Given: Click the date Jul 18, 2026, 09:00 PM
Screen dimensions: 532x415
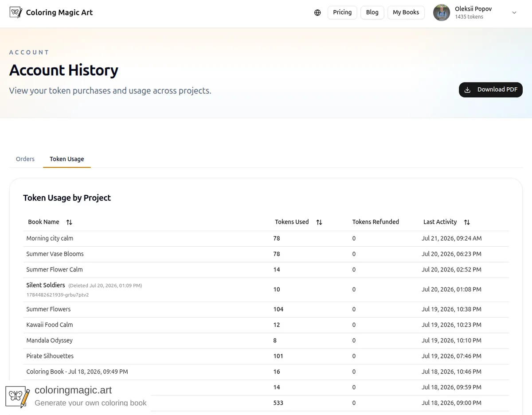Looking at the screenshot, I should pyautogui.click(x=451, y=403).
